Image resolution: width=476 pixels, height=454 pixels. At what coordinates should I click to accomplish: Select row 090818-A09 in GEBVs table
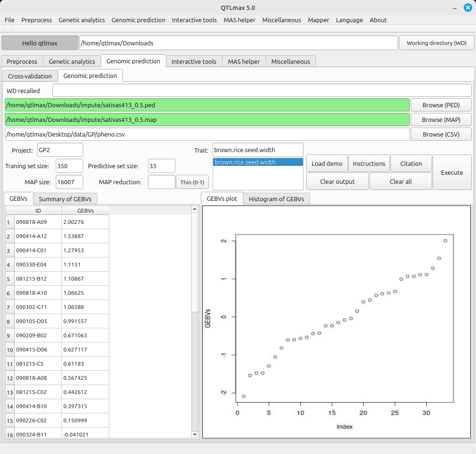coord(38,222)
